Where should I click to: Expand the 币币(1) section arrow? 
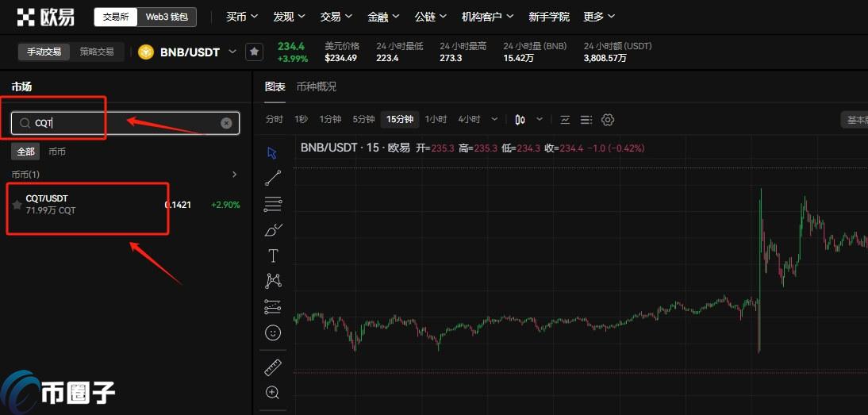235,175
